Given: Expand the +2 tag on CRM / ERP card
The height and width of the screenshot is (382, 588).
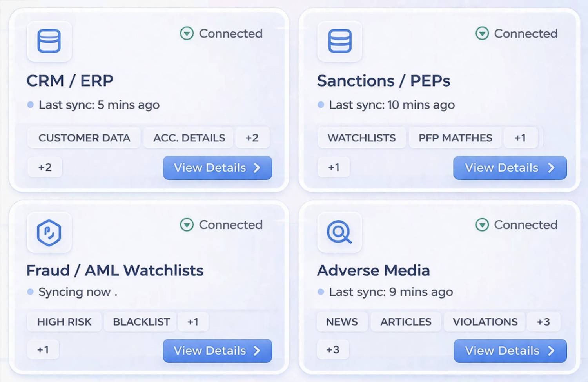Looking at the screenshot, I should click(252, 138).
